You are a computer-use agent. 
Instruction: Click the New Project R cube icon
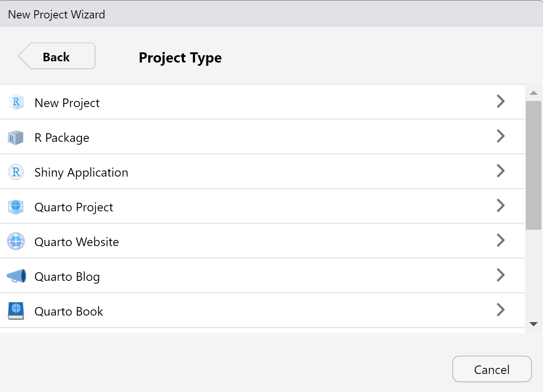click(x=16, y=102)
